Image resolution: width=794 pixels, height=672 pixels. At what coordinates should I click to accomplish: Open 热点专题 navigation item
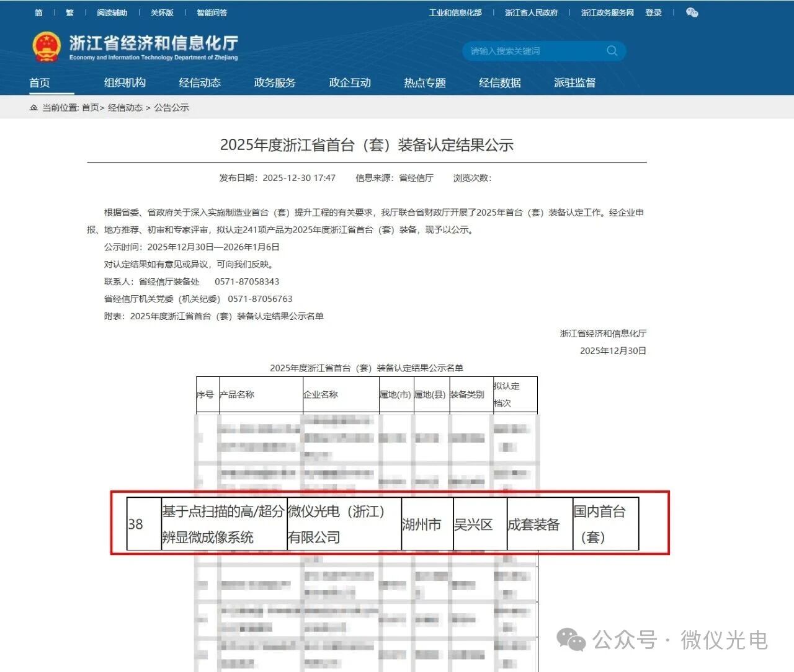(x=425, y=82)
